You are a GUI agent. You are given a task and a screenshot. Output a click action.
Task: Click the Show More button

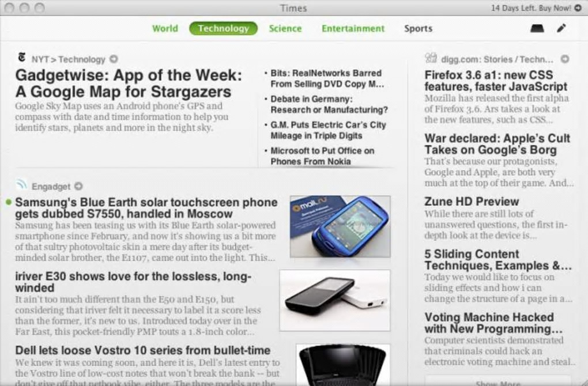tap(497, 382)
